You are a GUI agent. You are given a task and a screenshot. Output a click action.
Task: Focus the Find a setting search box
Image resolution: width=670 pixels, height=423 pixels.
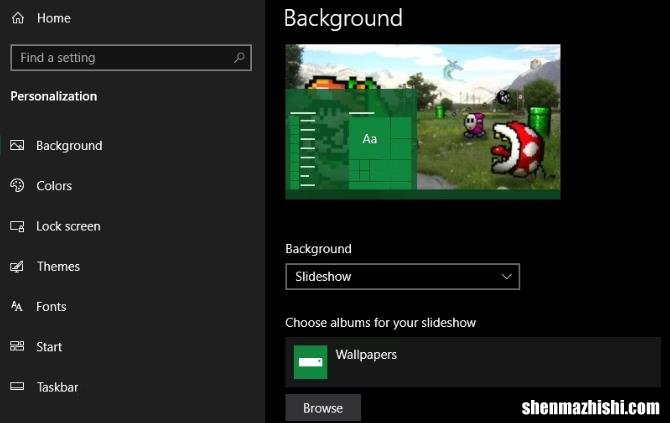click(x=131, y=57)
